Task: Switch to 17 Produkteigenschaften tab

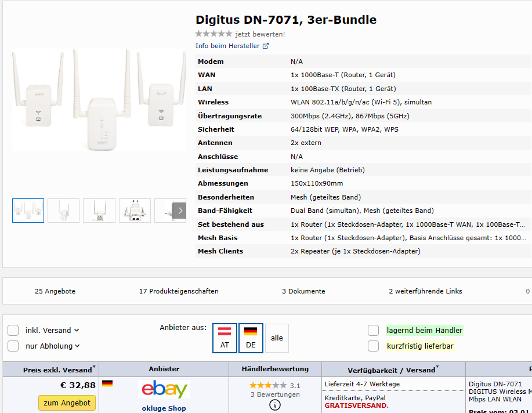Action: 179,291
